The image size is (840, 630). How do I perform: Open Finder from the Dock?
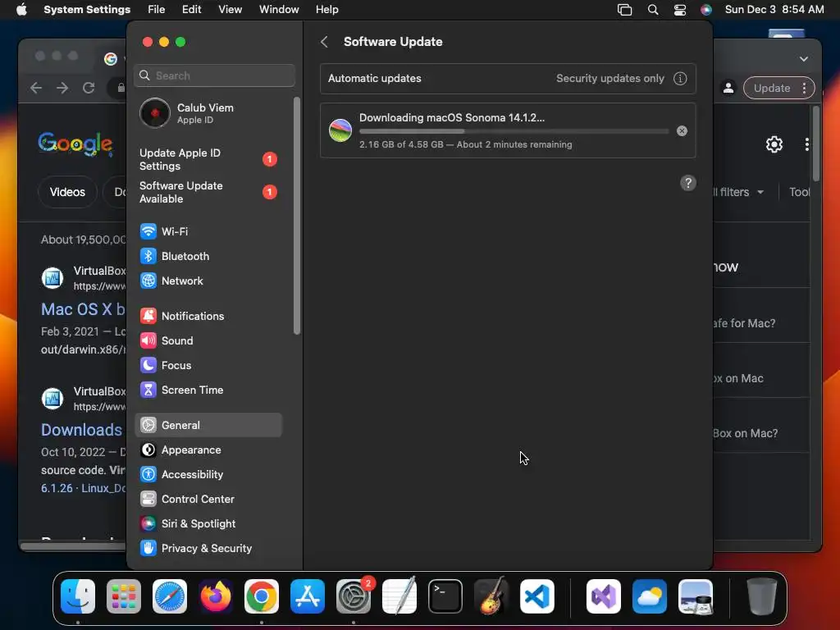pyautogui.click(x=78, y=596)
